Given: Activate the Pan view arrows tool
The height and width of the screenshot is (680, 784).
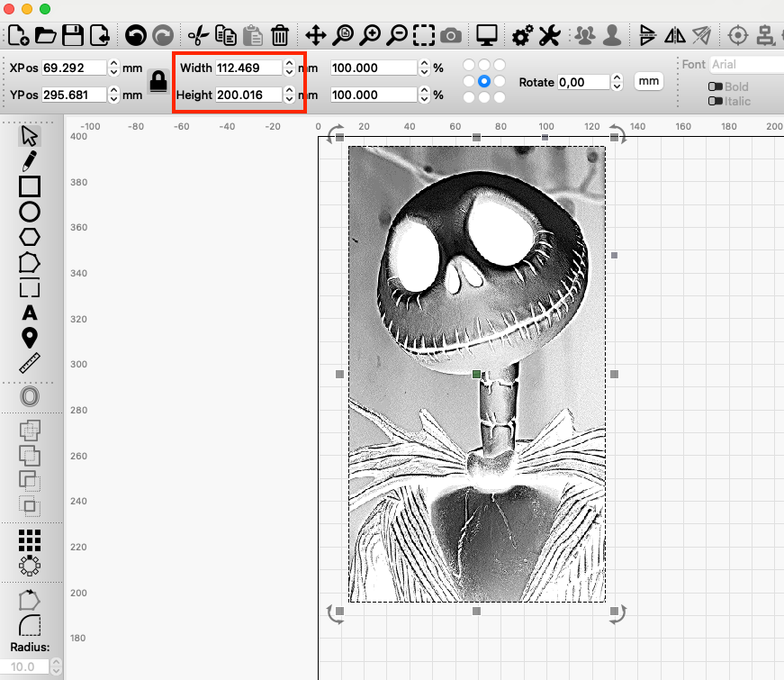Looking at the screenshot, I should (x=316, y=35).
